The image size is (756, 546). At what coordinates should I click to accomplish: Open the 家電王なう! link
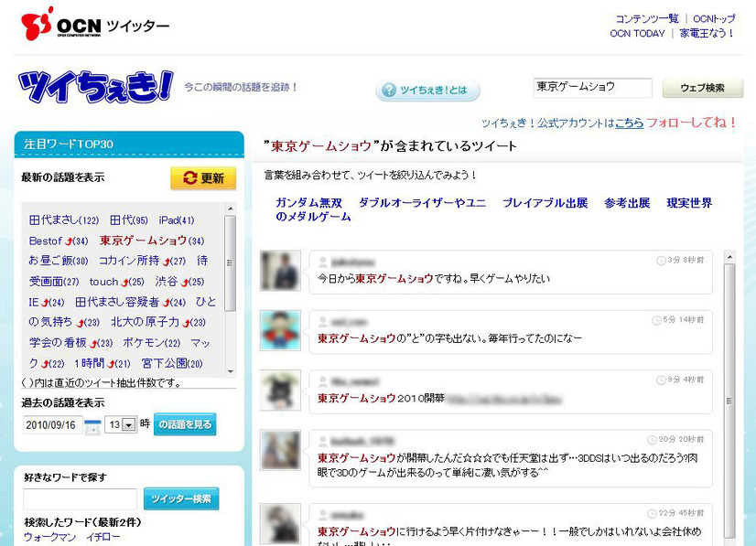[707, 33]
